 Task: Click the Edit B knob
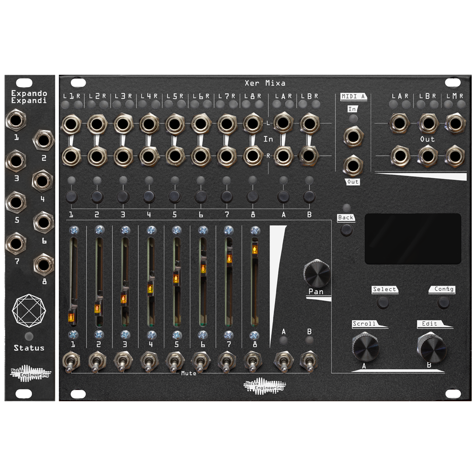(x=432, y=347)
